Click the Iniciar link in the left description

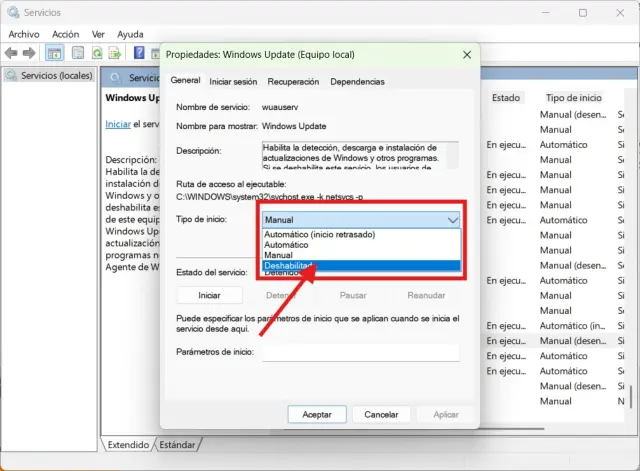[x=118, y=124]
